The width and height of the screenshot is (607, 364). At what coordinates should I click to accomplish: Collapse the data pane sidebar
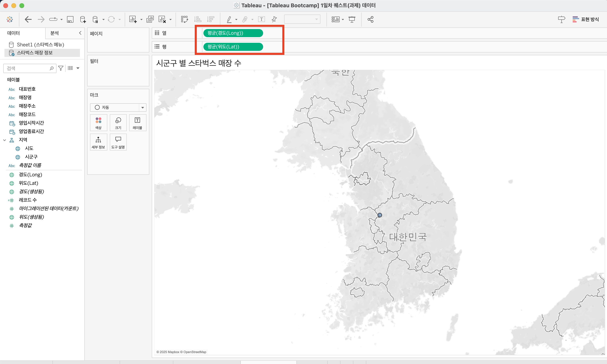(x=80, y=33)
